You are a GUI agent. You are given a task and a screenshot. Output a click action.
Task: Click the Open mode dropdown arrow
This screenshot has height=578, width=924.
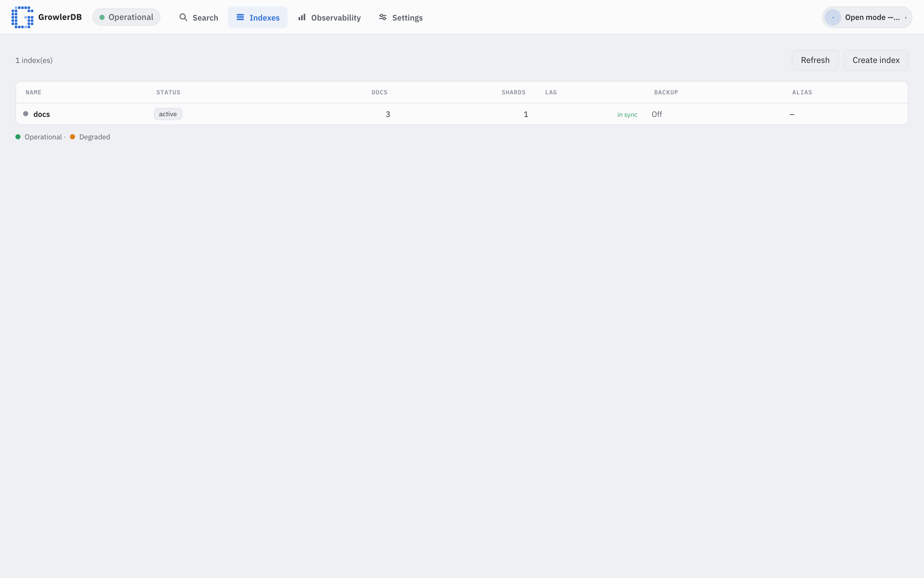906,18
